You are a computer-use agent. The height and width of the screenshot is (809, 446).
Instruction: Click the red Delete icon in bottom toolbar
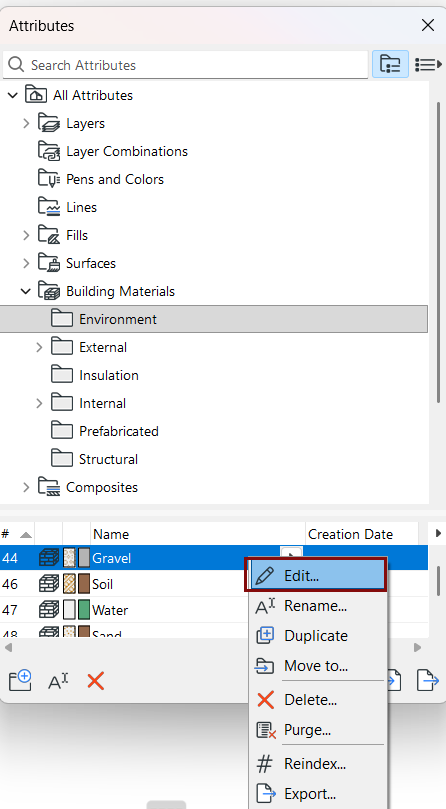click(x=95, y=681)
